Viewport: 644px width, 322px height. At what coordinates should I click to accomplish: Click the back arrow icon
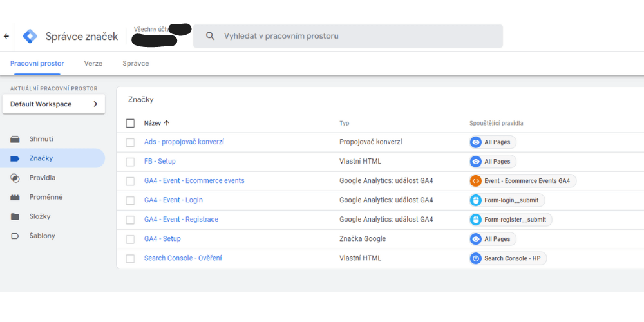pyautogui.click(x=6, y=37)
